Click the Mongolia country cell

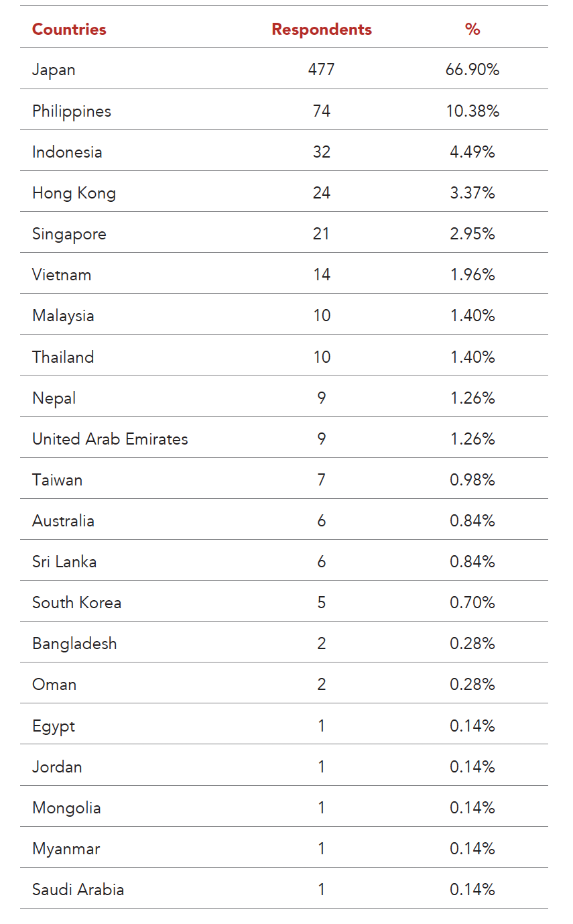pyautogui.click(x=66, y=808)
